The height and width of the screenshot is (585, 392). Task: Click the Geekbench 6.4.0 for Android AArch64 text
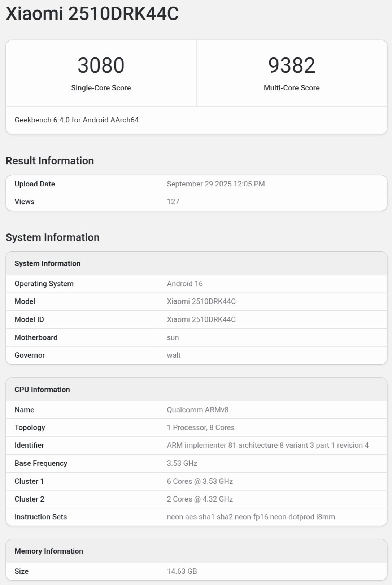pyautogui.click(x=77, y=120)
